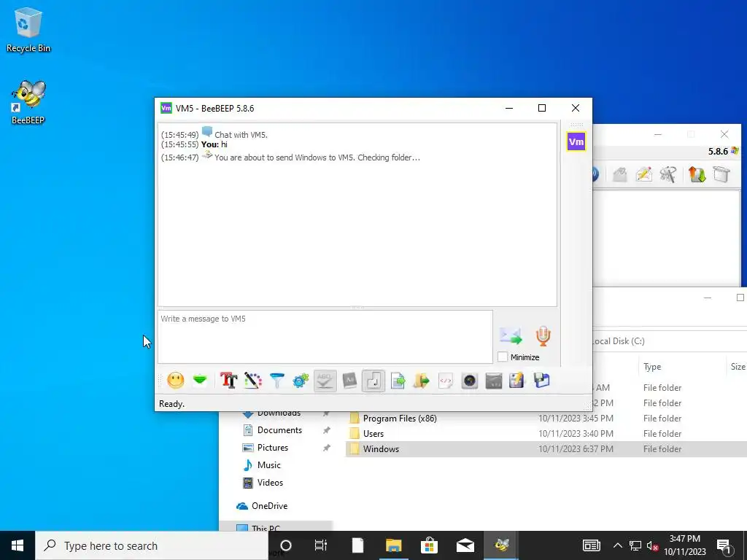Open the BeeBEEP desktop shortcut

pyautogui.click(x=28, y=102)
